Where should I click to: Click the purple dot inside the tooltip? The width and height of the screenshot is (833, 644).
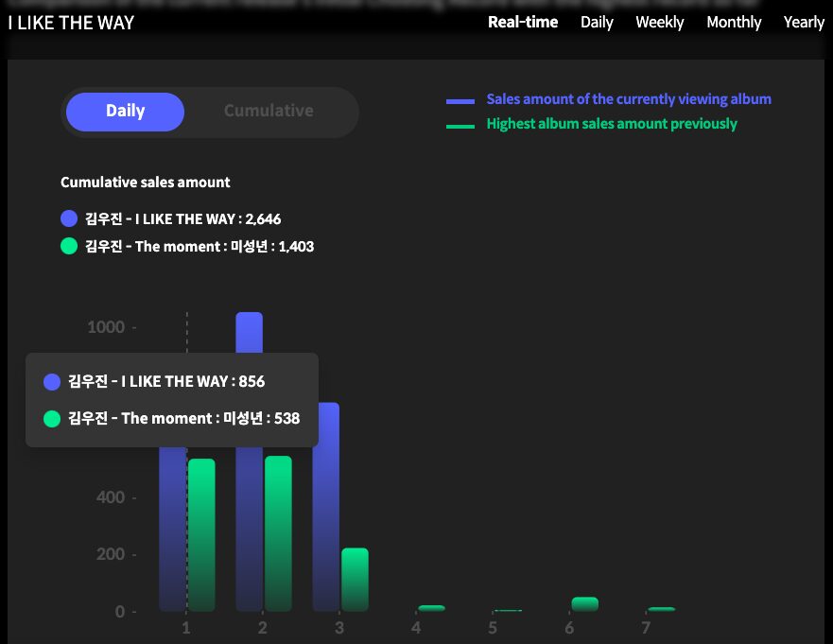click(x=52, y=382)
